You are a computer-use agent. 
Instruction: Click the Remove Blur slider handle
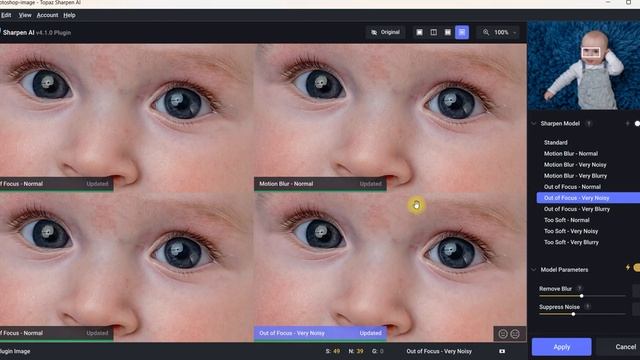pos(582,296)
